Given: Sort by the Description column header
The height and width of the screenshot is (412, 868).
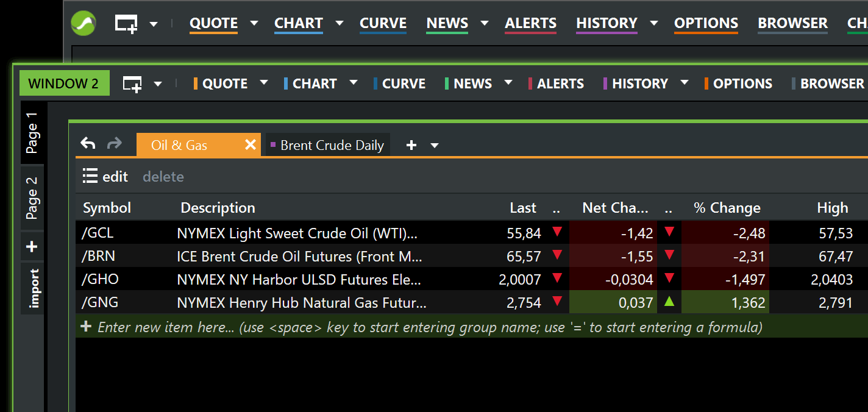Looking at the screenshot, I should tap(218, 208).
